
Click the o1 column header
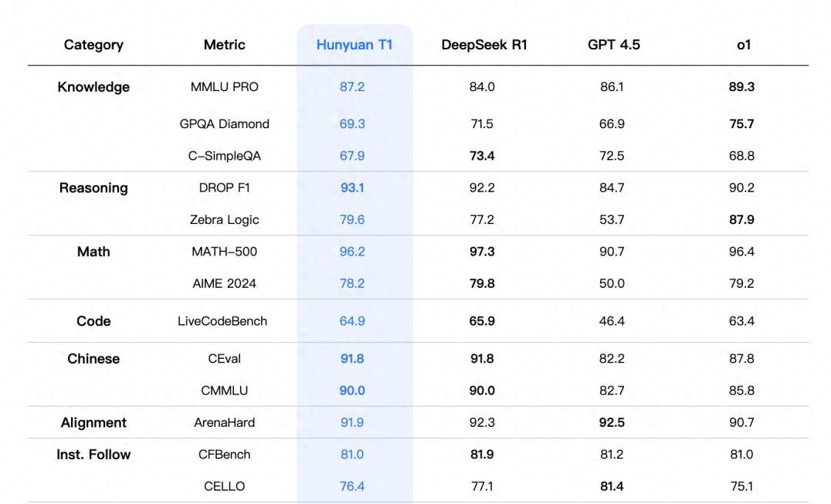point(744,45)
